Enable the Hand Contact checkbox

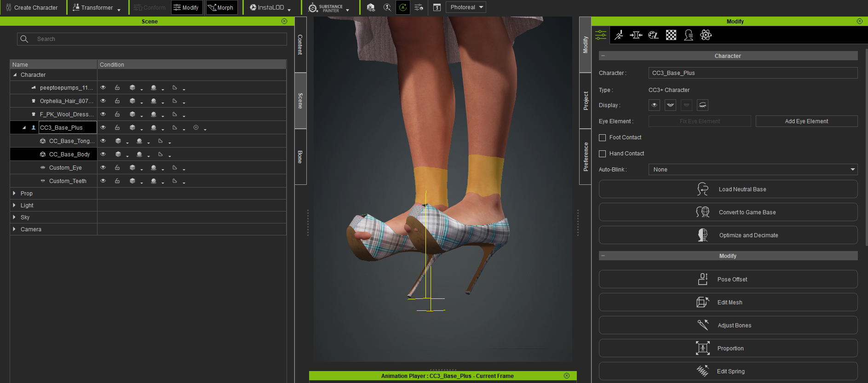[x=602, y=154]
